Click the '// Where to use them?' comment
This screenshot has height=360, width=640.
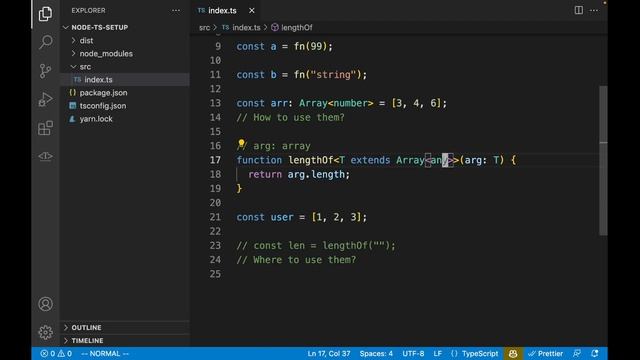(x=296, y=260)
